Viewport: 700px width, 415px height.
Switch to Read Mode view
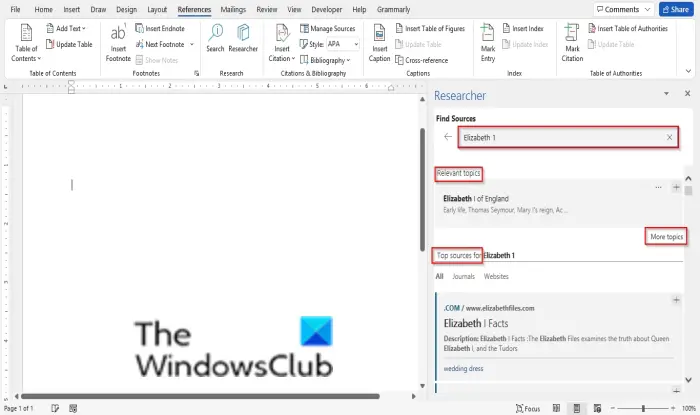(556, 408)
